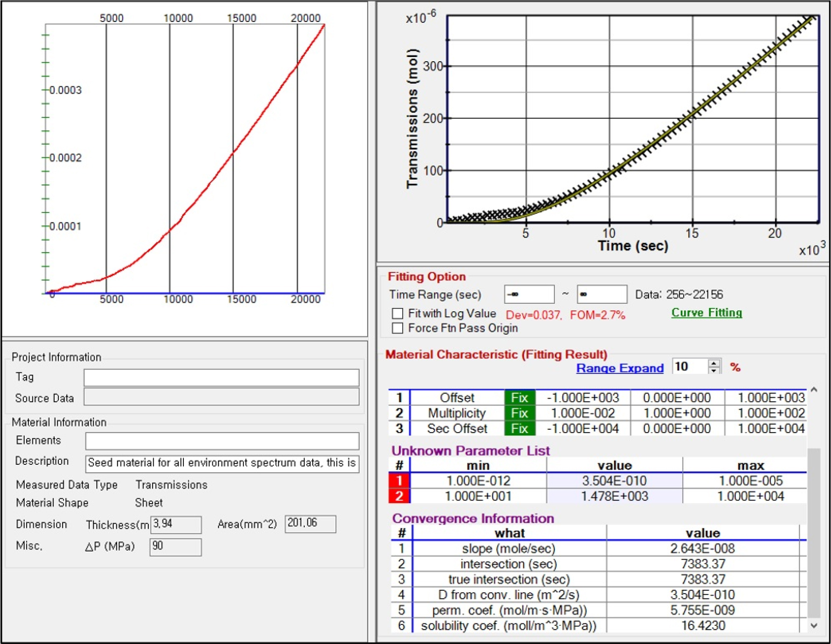Toggle the Fix button for Sec Offset
The width and height of the screenshot is (831, 644).
tap(519, 428)
